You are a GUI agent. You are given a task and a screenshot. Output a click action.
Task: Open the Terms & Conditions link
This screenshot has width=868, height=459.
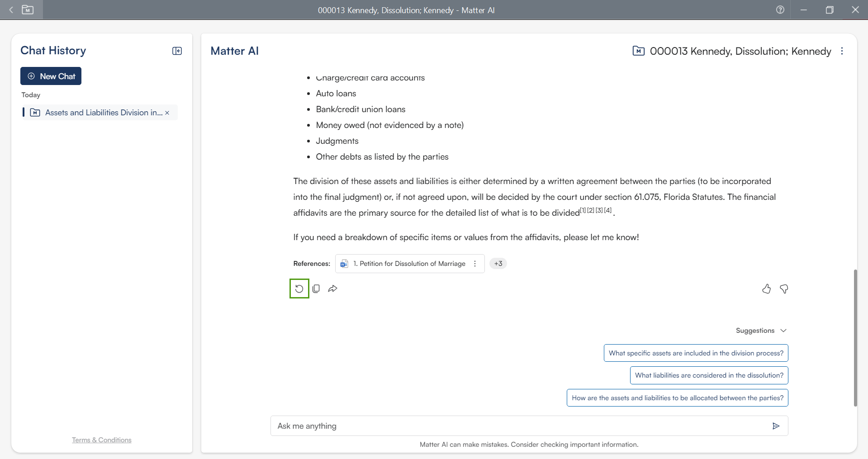pos(102,440)
